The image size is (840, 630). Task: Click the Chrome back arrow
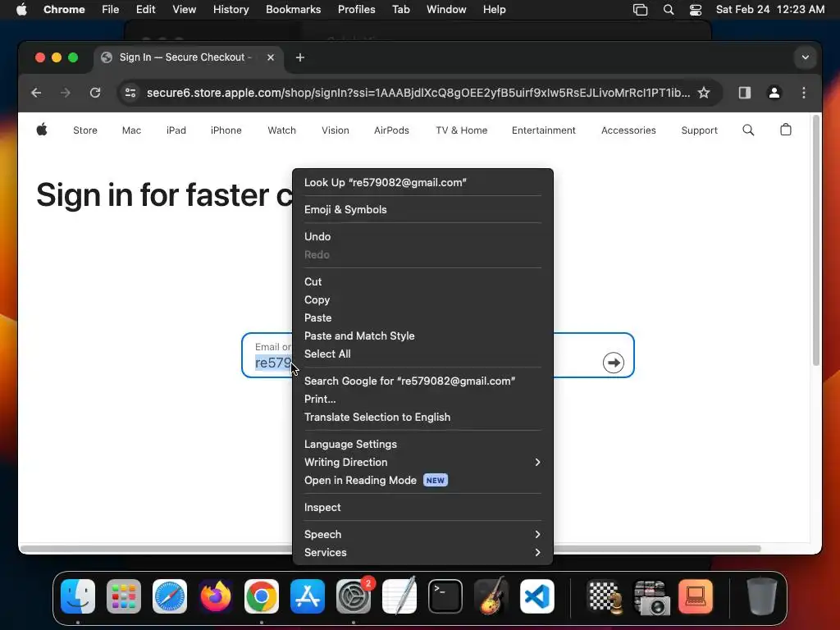(x=36, y=93)
